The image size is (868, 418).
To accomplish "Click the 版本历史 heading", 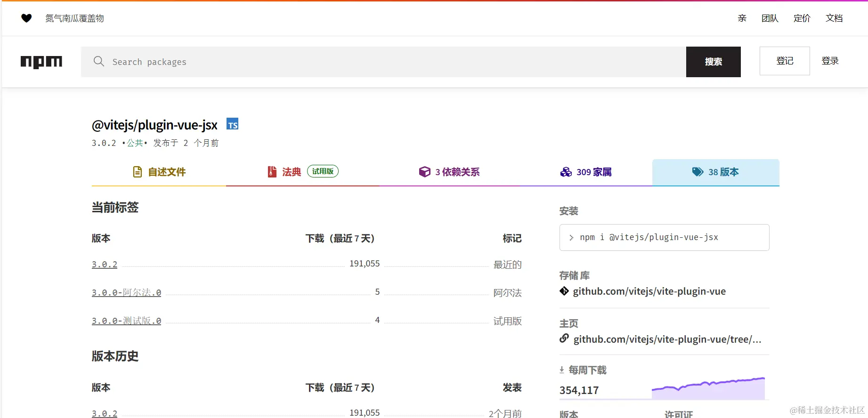I will click(115, 356).
